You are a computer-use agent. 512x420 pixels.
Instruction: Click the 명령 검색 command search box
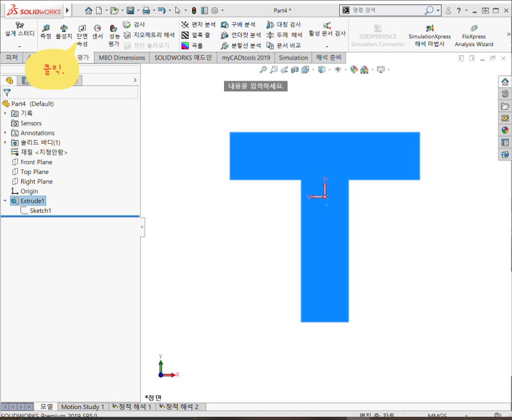387,10
